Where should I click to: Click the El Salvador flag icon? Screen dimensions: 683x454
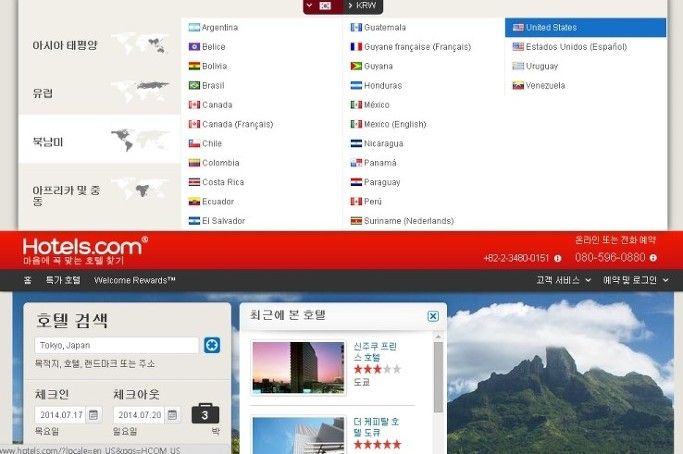[194, 221]
